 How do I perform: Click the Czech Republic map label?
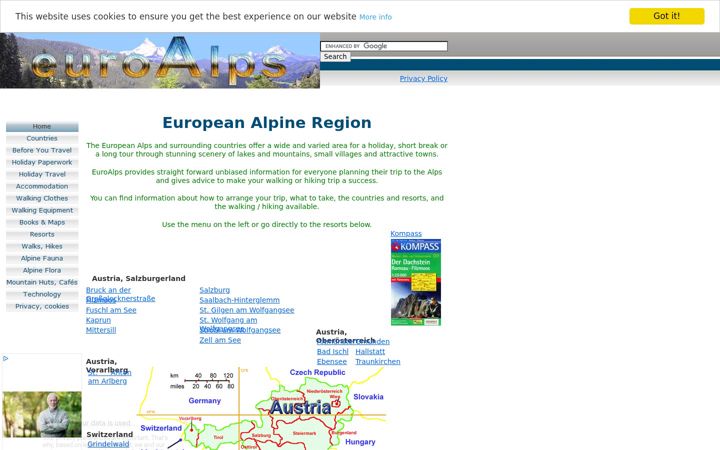pyautogui.click(x=317, y=372)
